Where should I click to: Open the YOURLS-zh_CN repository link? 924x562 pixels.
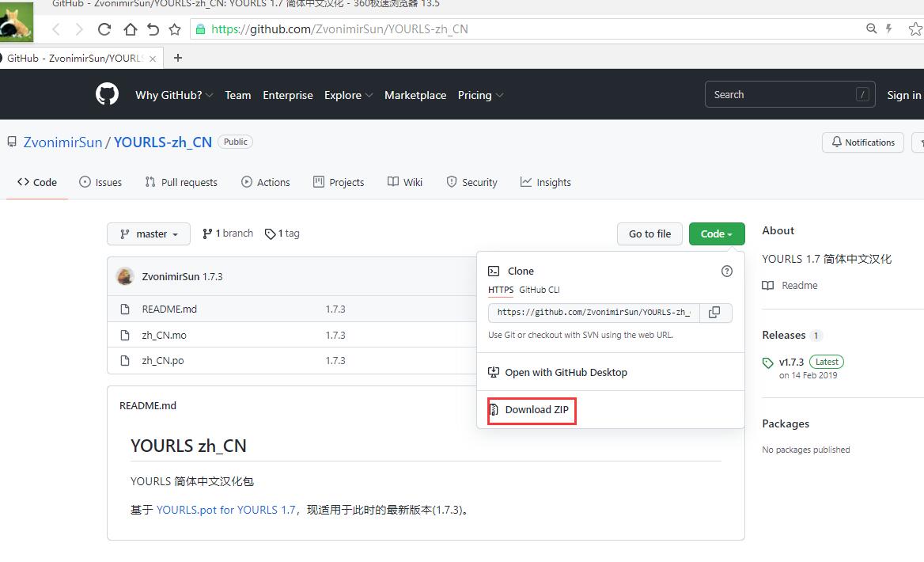(x=163, y=142)
